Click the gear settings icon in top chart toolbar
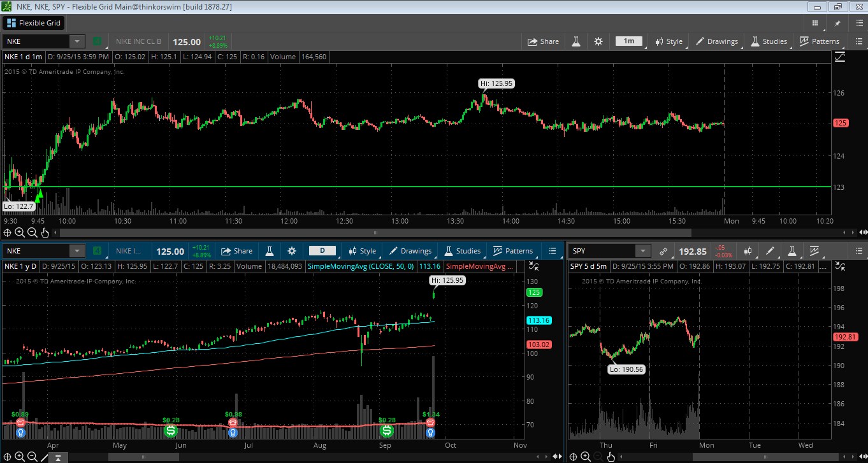This screenshot has width=868, height=463. point(598,41)
